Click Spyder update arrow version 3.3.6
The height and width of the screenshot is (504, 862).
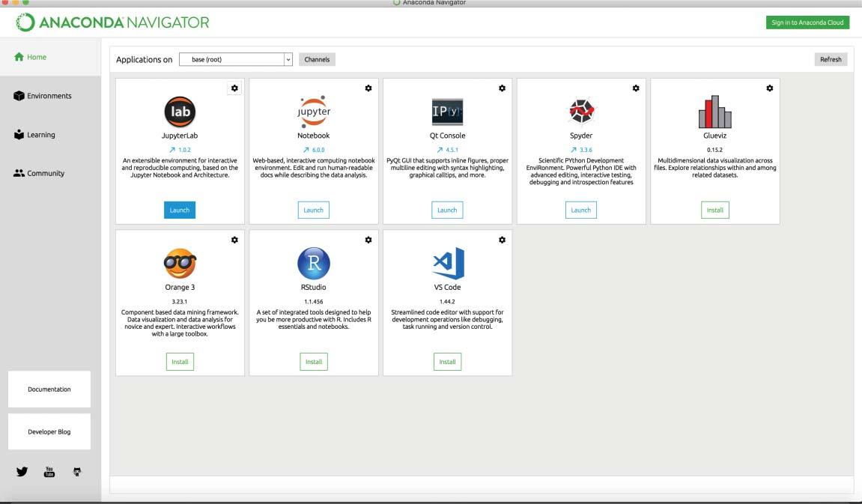[581, 150]
